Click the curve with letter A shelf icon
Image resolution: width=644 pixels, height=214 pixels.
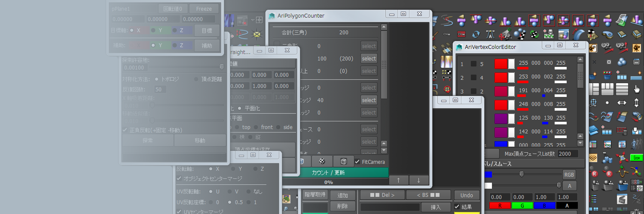(491, 34)
